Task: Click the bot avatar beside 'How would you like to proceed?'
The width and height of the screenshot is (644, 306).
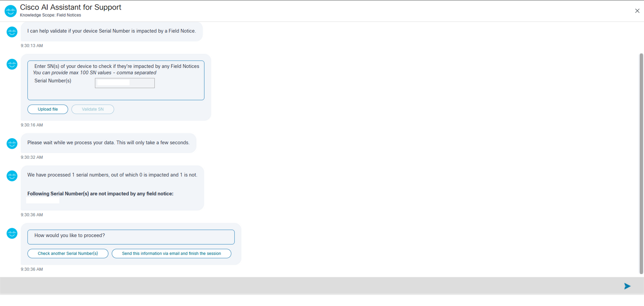Action: pyautogui.click(x=12, y=233)
